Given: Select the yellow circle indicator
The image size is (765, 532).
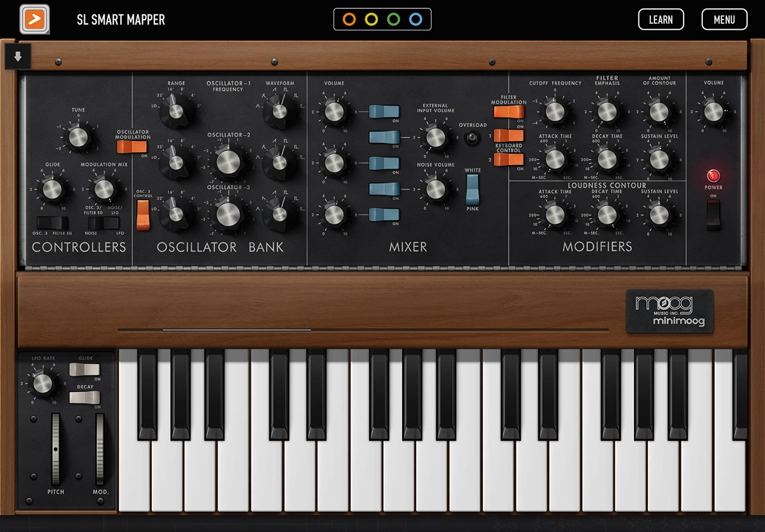Looking at the screenshot, I should [x=371, y=20].
